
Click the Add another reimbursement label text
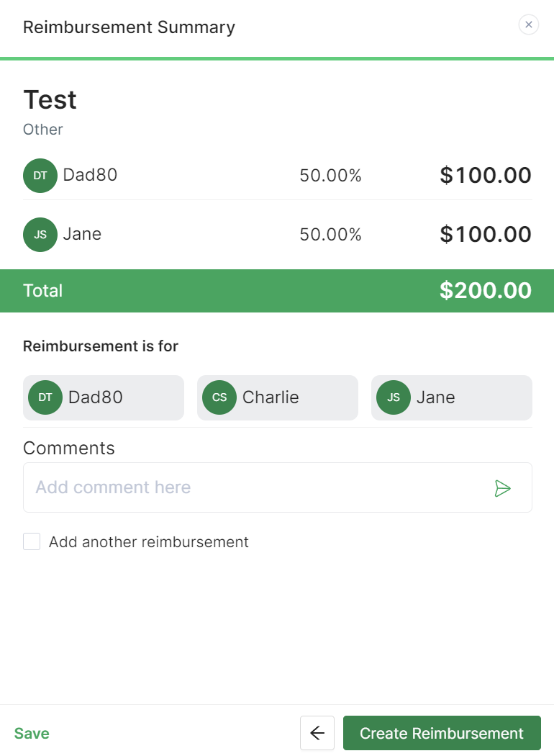pos(148,542)
